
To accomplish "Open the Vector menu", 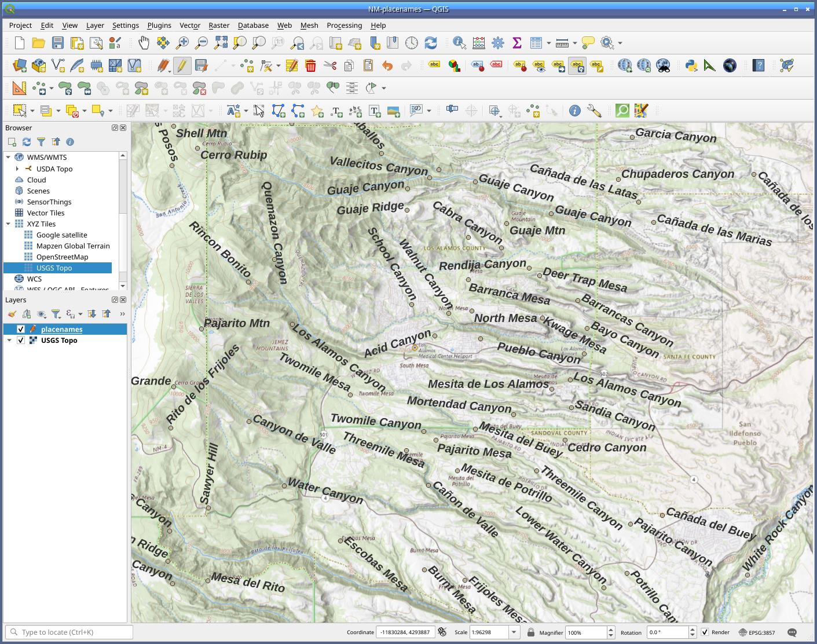I will pos(189,25).
